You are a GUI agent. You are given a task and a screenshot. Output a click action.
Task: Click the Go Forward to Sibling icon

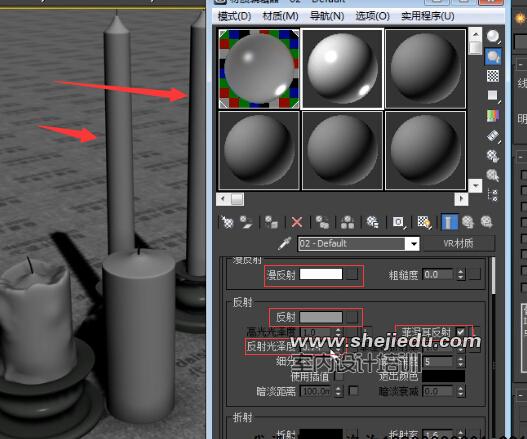tap(486, 223)
